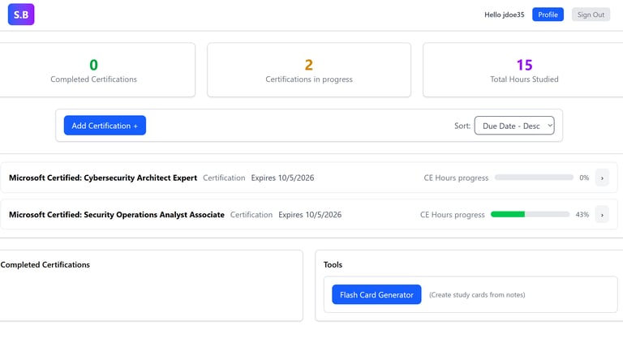Open the Profile page
This screenshot has width=623, height=364.
pos(548,15)
